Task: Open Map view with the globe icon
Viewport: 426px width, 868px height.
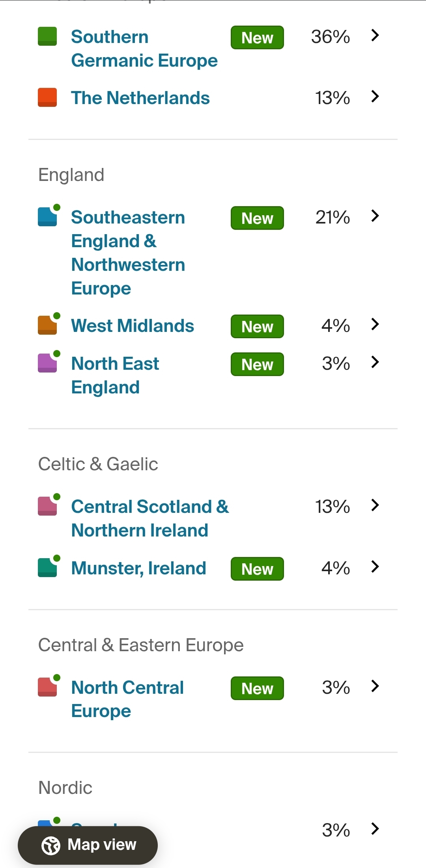Action: click(88, 845)
